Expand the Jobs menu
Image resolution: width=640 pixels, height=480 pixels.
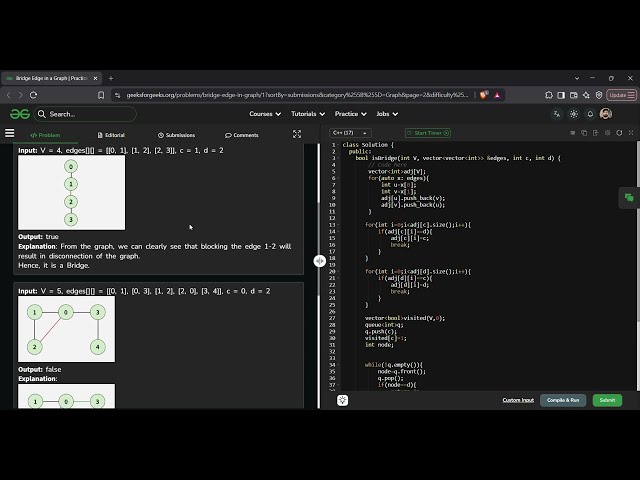tap(387, 114)
